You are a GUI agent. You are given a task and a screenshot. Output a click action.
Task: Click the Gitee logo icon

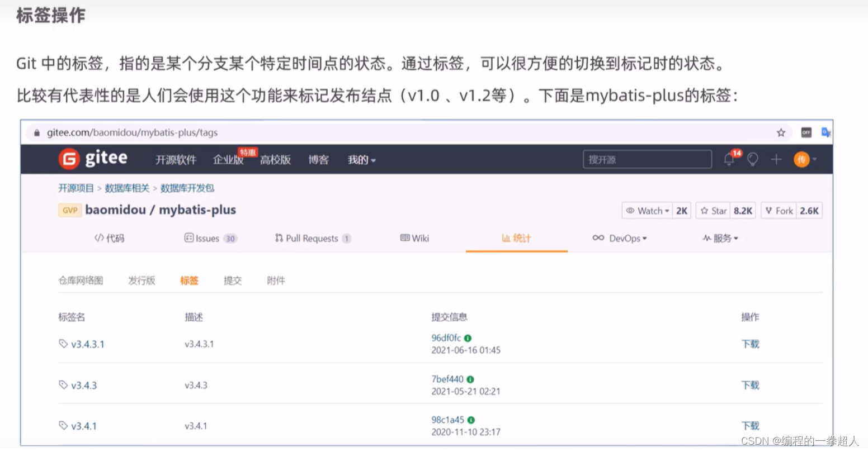(69, 159)
